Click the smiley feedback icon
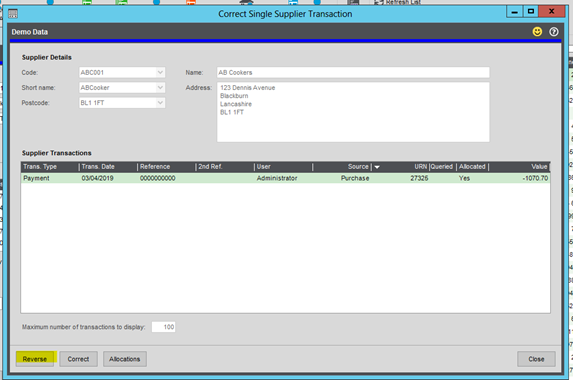Screen dimensions: 573x380 (x=537, y=32)
